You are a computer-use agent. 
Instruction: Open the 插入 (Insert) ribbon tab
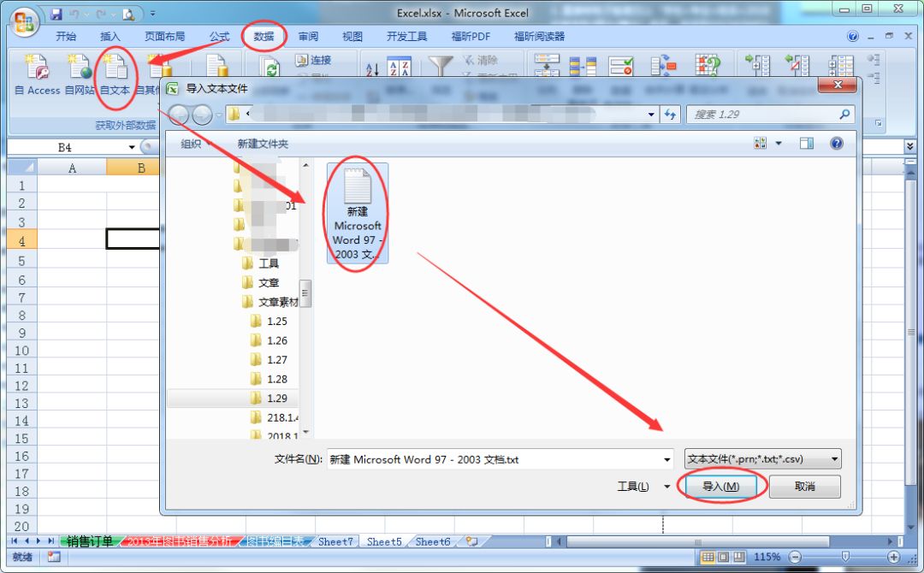[x=110, y=37]
